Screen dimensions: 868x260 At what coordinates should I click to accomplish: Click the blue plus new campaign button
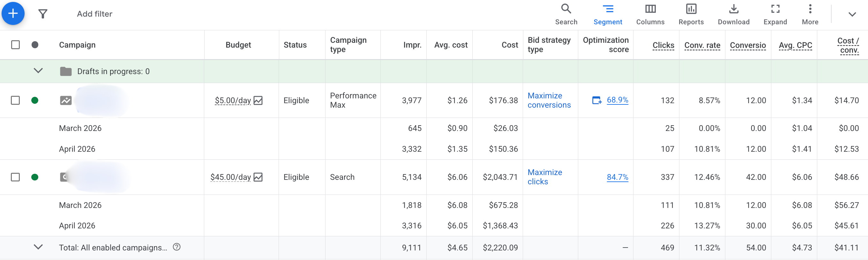tap(13, 13)
